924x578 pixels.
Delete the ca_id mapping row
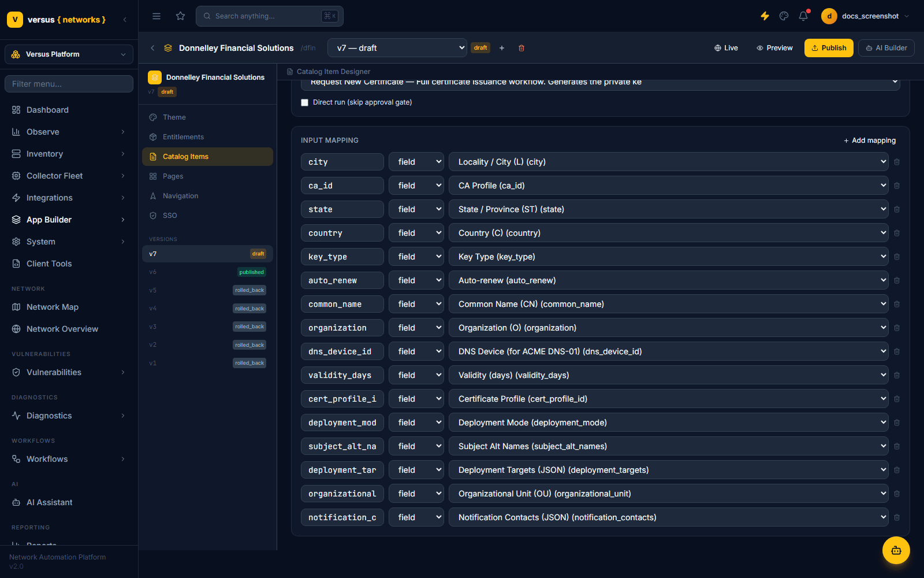click(x=897, y=186)
